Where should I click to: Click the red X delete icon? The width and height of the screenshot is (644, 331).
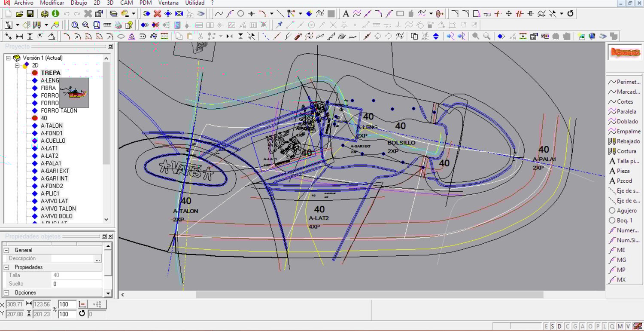(x=157, y=14)
